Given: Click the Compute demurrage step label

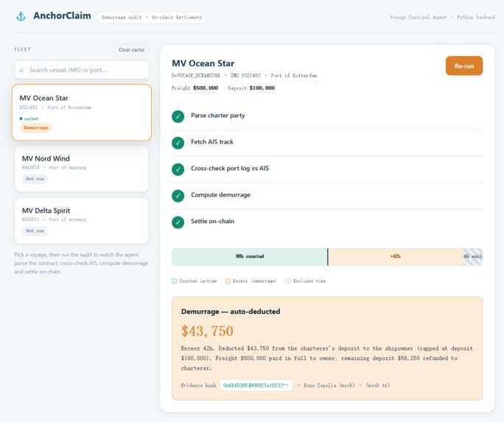Looking at the screenshot, I should click(220, 195).
